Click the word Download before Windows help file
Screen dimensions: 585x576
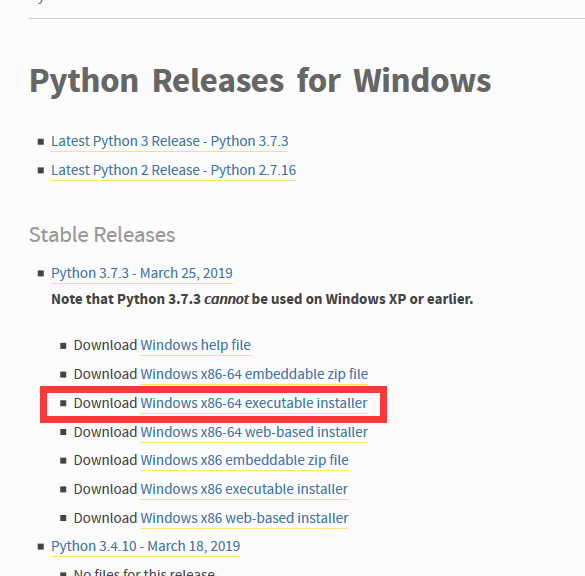(x=105, y=345)
